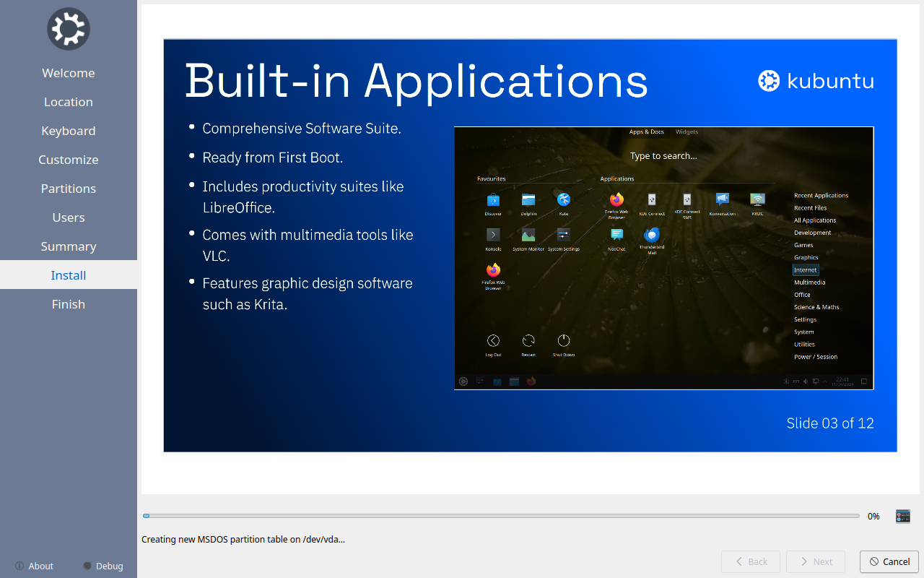The width and height of the screenshot is (924, 578).
Task: Open the Users step
Action: point(69,217)
